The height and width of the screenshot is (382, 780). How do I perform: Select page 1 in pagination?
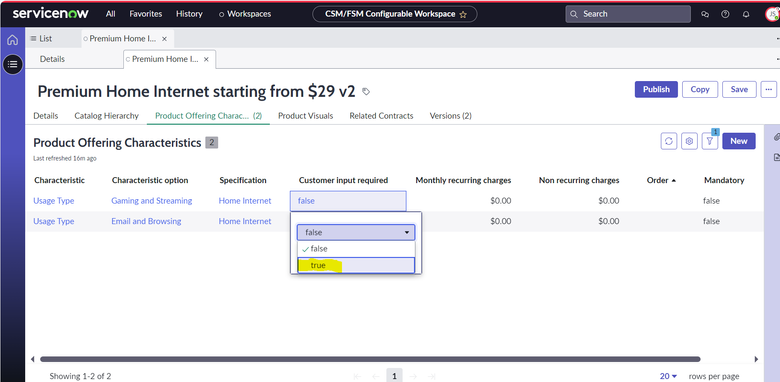(394, 376)
